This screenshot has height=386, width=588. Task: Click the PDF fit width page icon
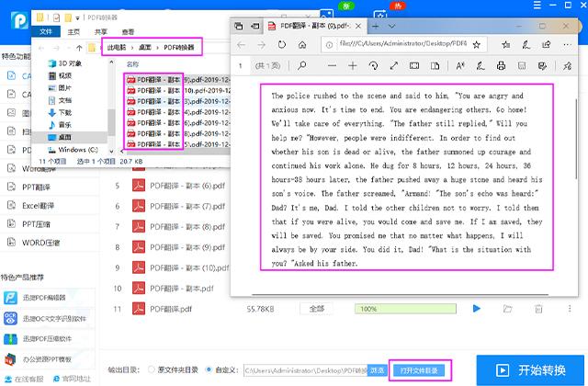pos(414,66)
